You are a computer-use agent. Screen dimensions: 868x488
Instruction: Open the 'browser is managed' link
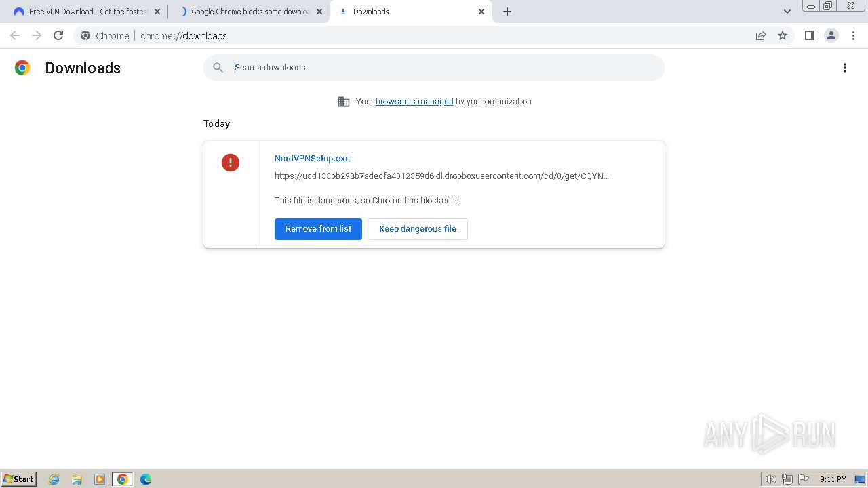point(414,101)
